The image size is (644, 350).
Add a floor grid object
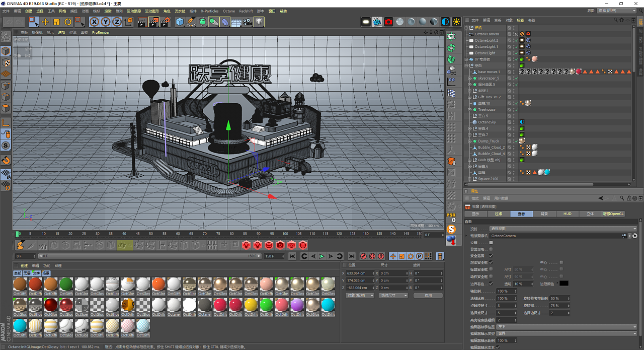(236, 22)
